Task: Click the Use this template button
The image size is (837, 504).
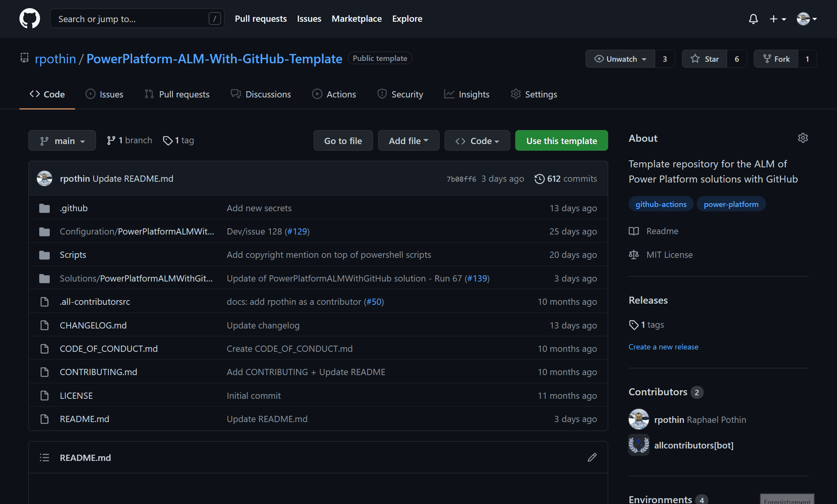Action: 561,140
